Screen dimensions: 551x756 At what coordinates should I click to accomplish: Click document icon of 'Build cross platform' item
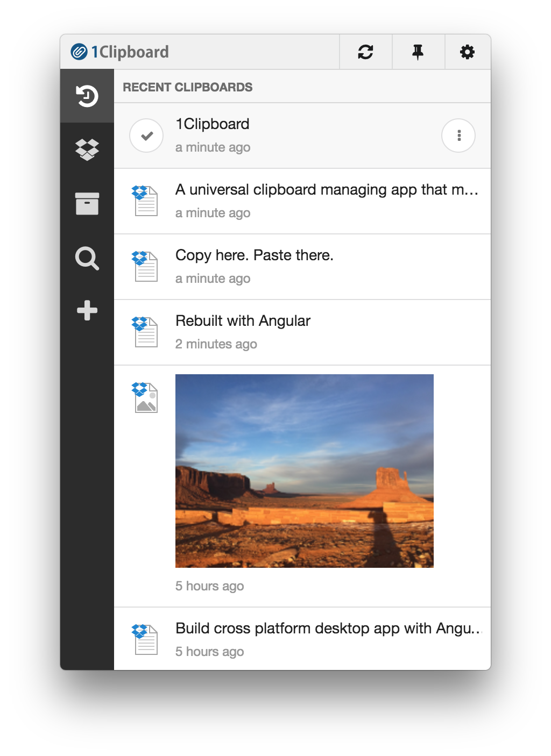[x=145, y=639]
